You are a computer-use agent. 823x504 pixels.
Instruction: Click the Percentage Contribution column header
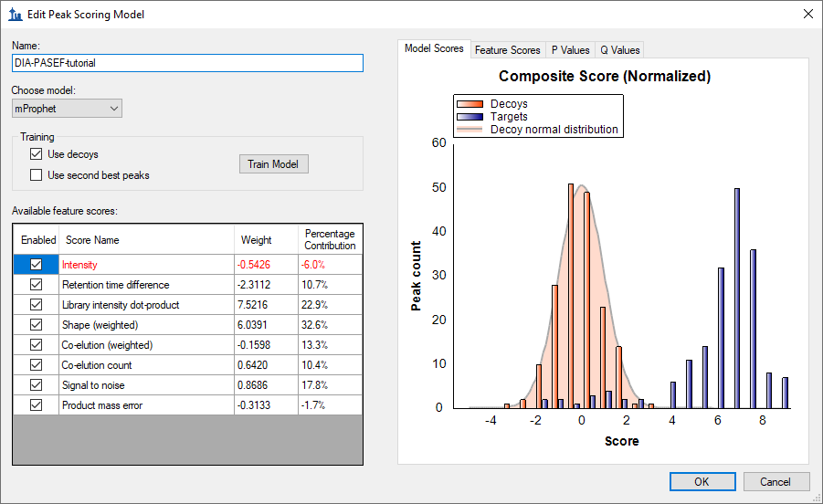click(x=330, y=240)
